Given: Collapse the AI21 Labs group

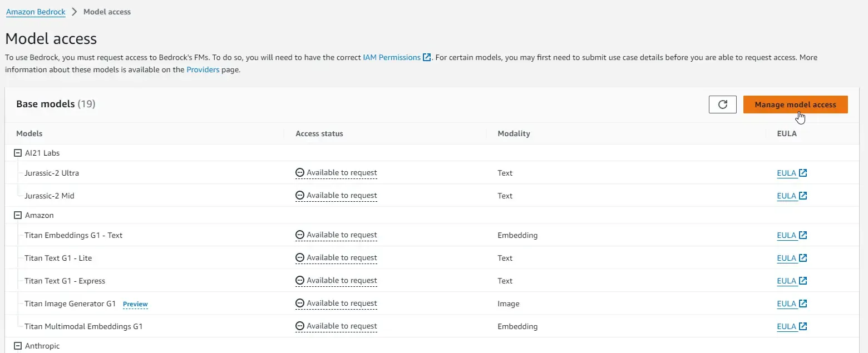Looking at the screenshot, I should 17,153.
